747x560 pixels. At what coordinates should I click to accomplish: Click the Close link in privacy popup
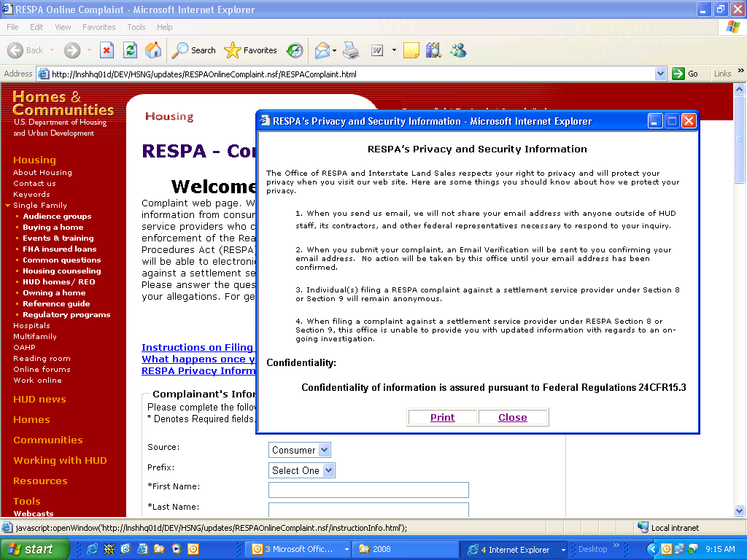pyautogui.click(x=513, y=417)
